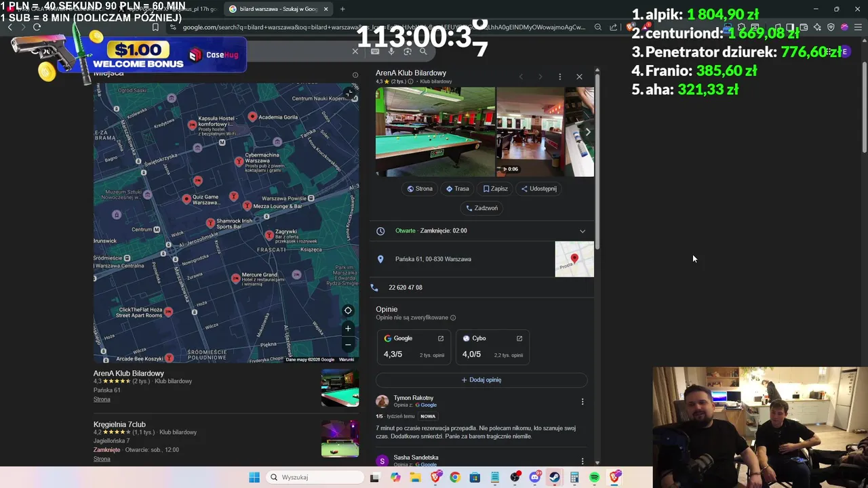Open the Brave Wallet toolbar icon
Image resolution: width=868 pixels, height=488 pixels.
pos(804,27)
